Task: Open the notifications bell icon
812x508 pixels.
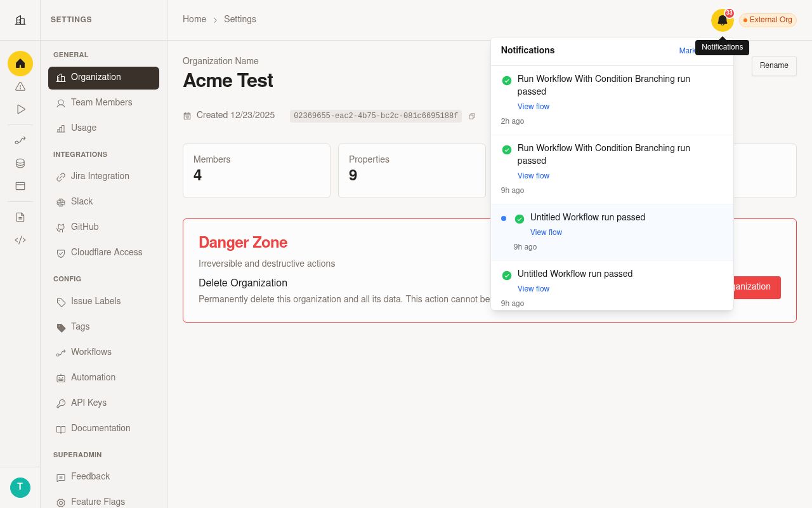Action: 722,20
